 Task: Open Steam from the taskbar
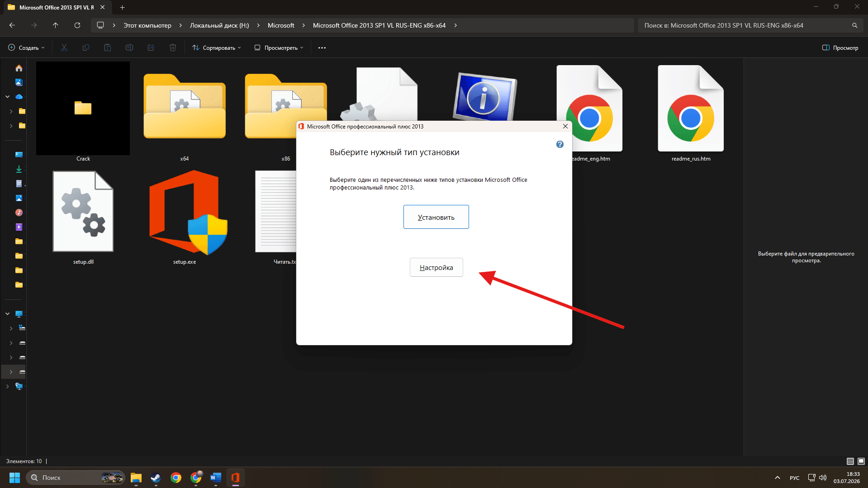pyautogui.click(x=156, y=478)
